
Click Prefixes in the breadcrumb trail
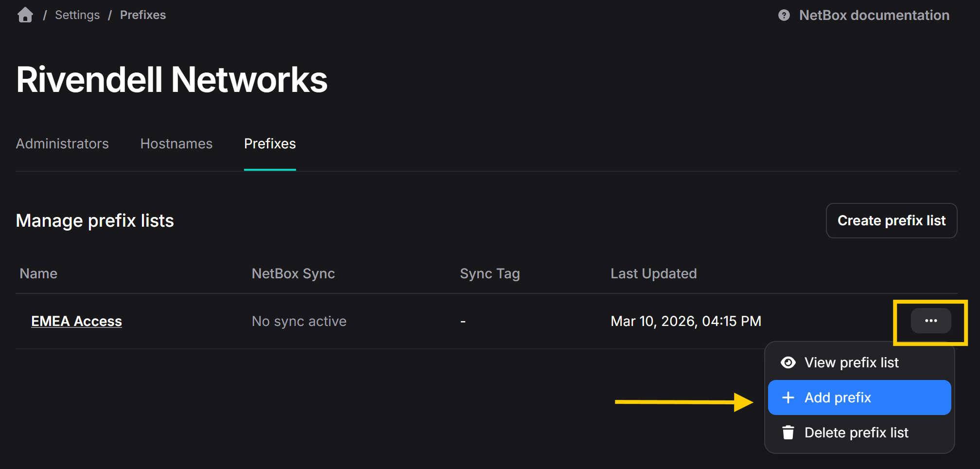click(x=143, y=15)
